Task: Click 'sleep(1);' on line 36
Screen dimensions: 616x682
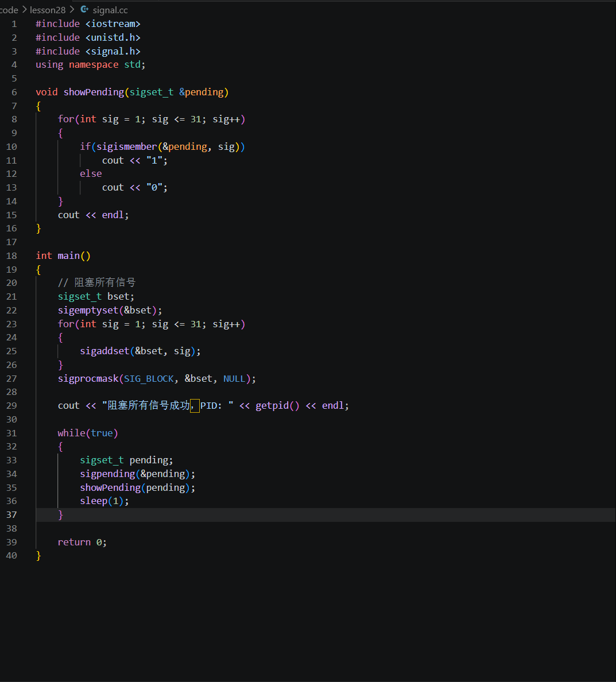Action: click(104, 501)
